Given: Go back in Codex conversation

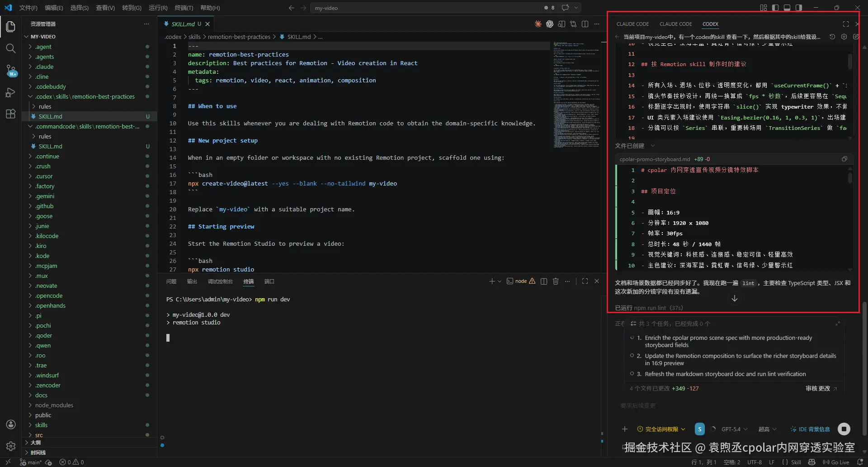Looking at the screenshot, I should pyautogui.click(x=618, y=37).
